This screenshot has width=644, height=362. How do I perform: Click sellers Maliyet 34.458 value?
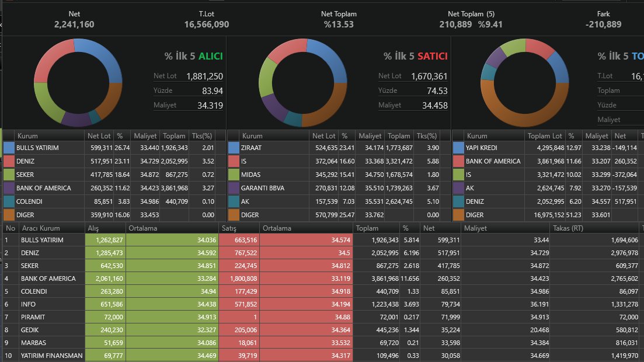[435, 106]
